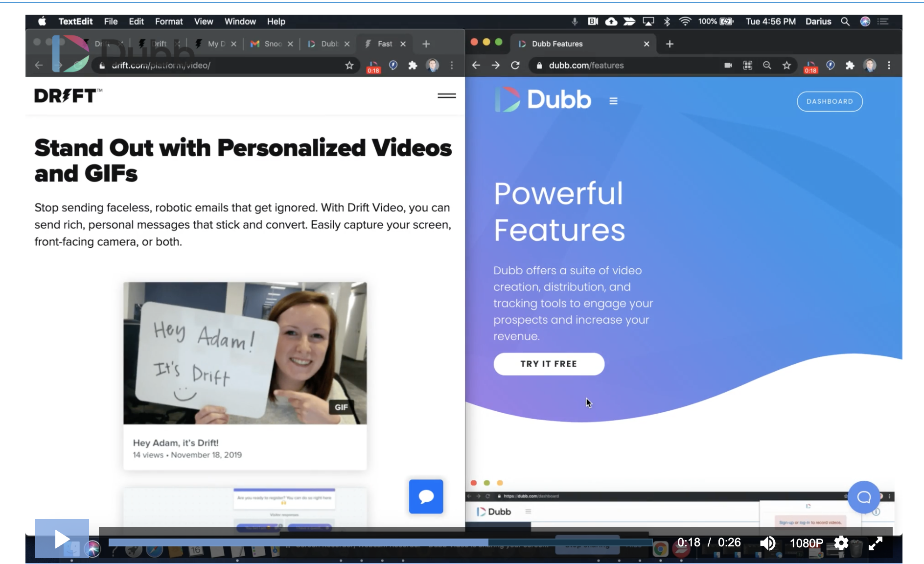Click the Bluetooth menu bar icon
Viewport: 924px width, 564px height.
click(x=667, y=21)
